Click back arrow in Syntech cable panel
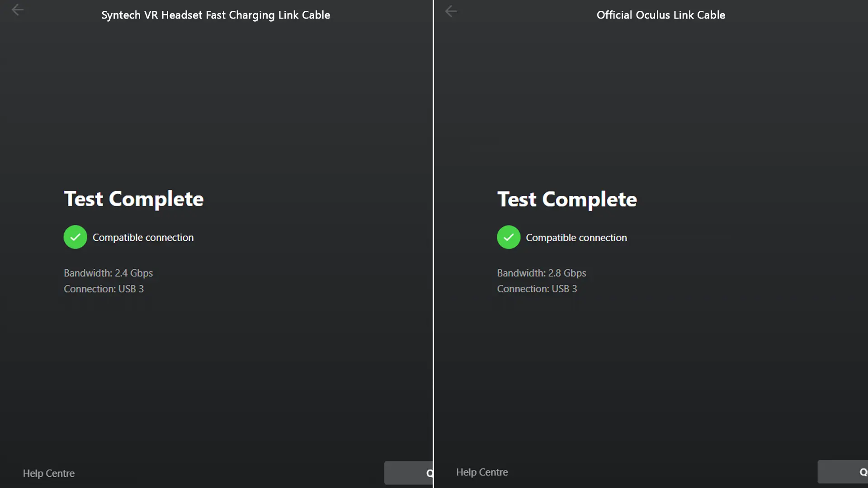868x488 pixels. tap(17, 10)
